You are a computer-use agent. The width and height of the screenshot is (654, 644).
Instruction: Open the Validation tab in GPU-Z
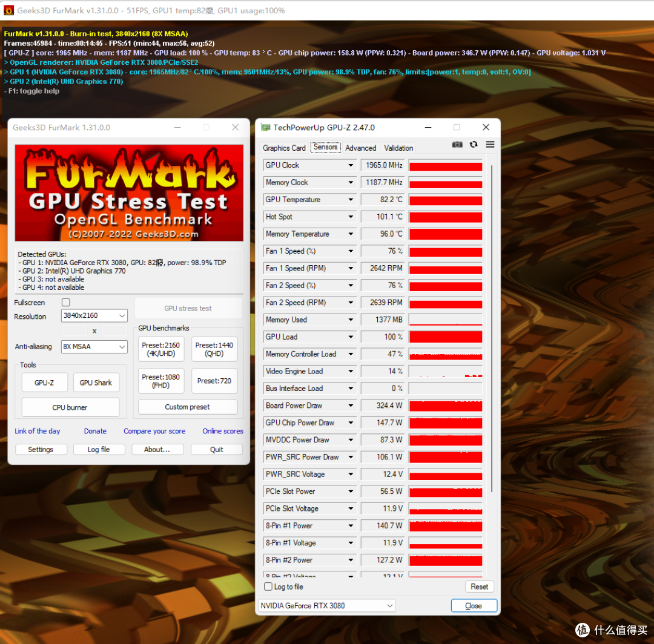[398, 148]
